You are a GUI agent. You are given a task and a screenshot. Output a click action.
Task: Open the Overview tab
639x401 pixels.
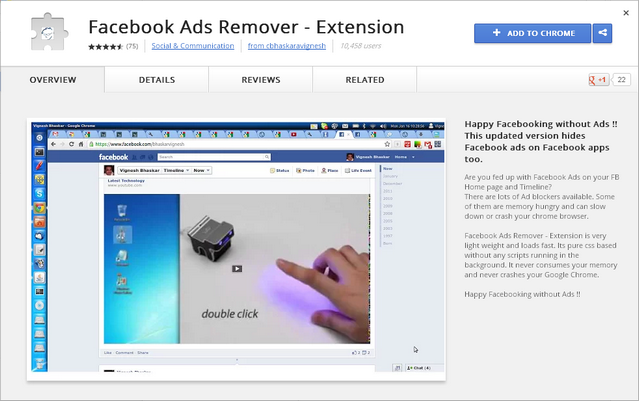[53, 80]
